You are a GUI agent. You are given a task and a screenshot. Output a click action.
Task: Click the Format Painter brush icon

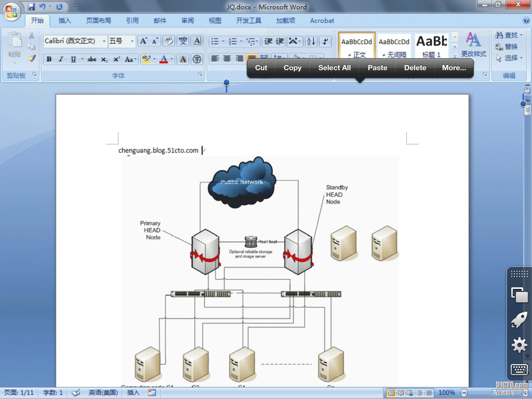[32, 58]
